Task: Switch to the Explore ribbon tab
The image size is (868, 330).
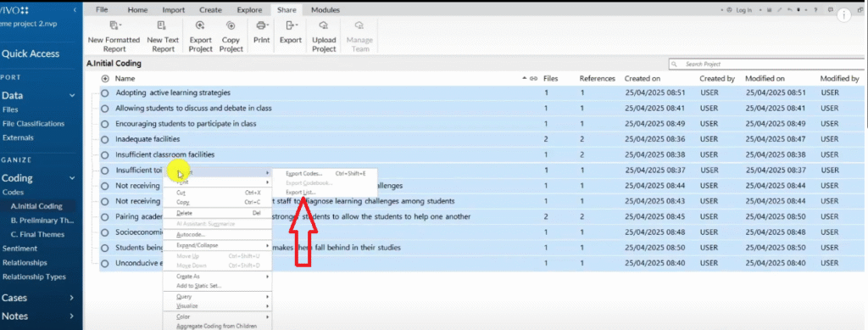Action: tap(249, 10)
